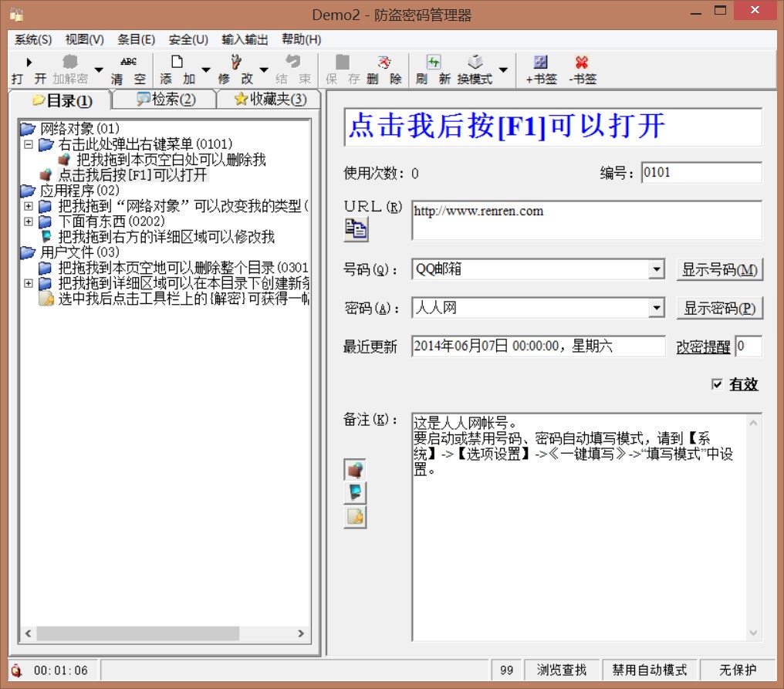Click the 显示密码(P) button

(720, 307)
